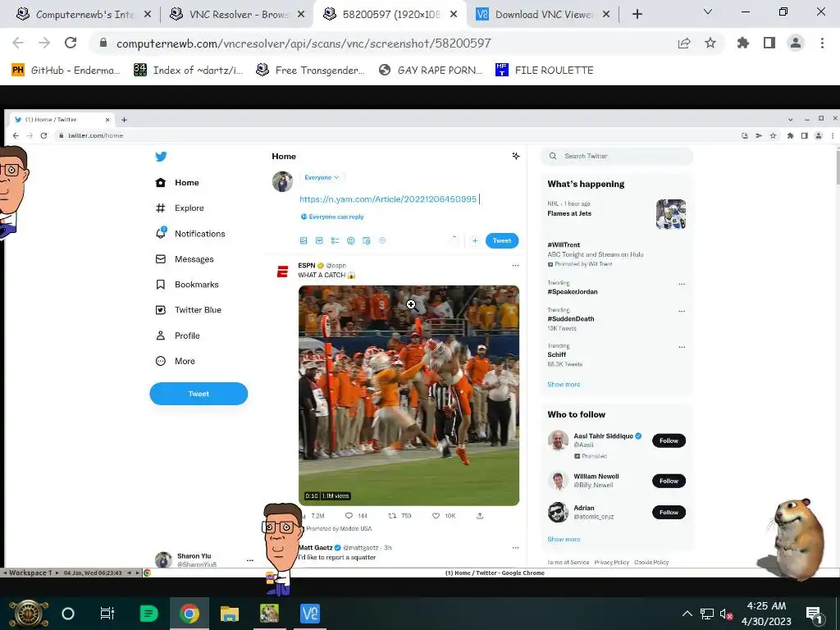Open Notifications bell in sidebar
This screenshot has height=630, width=840.
click(190, 234)
